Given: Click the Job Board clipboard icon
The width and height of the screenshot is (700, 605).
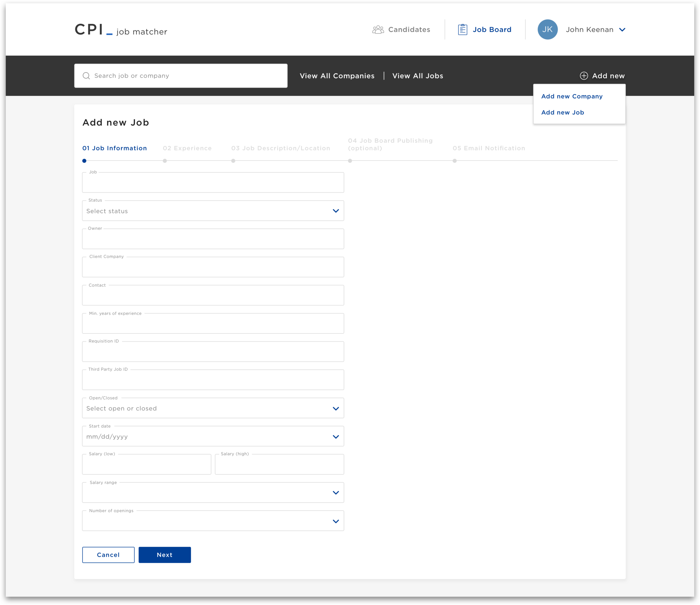Looking at the screenshot, I should [x=462, y=29].
